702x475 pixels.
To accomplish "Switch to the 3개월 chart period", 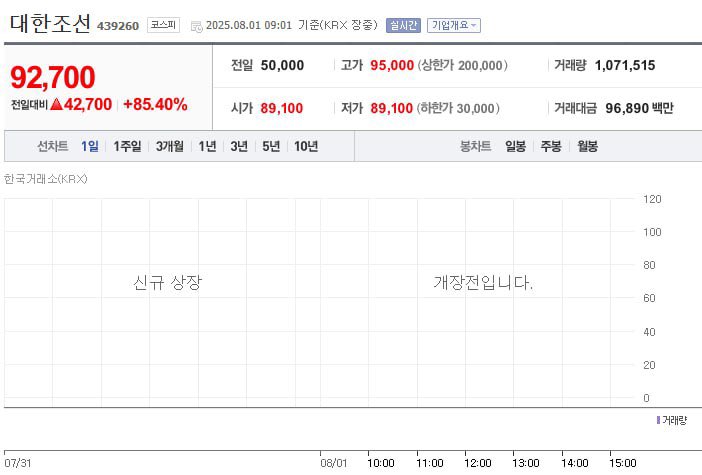I will tap(170, 146).
